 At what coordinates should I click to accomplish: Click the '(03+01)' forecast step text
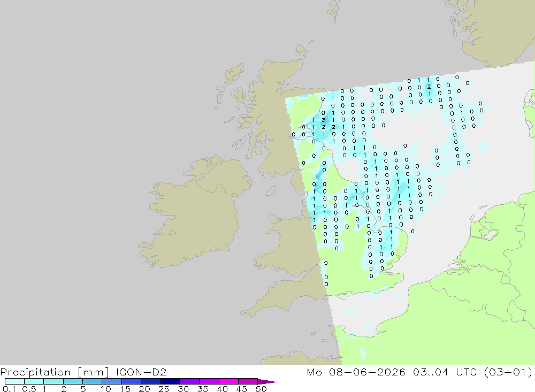click(x=508, y=372)
